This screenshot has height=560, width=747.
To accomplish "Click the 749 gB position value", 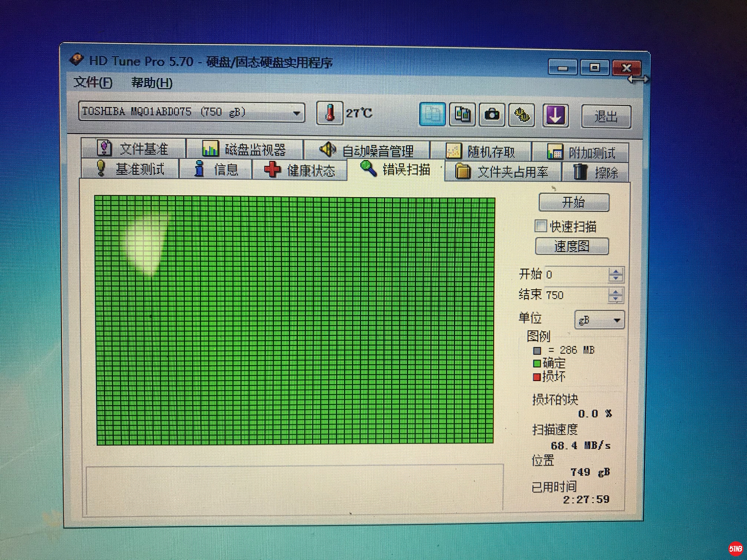I will [590, 472].
